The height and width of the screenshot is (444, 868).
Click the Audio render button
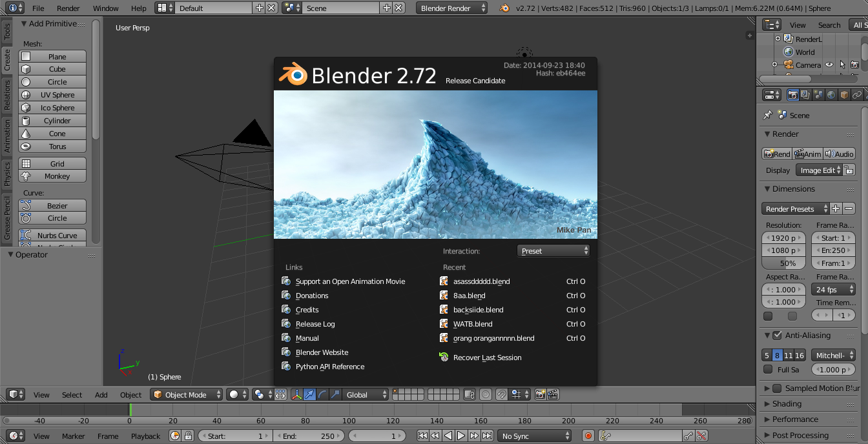pos(840,154)
